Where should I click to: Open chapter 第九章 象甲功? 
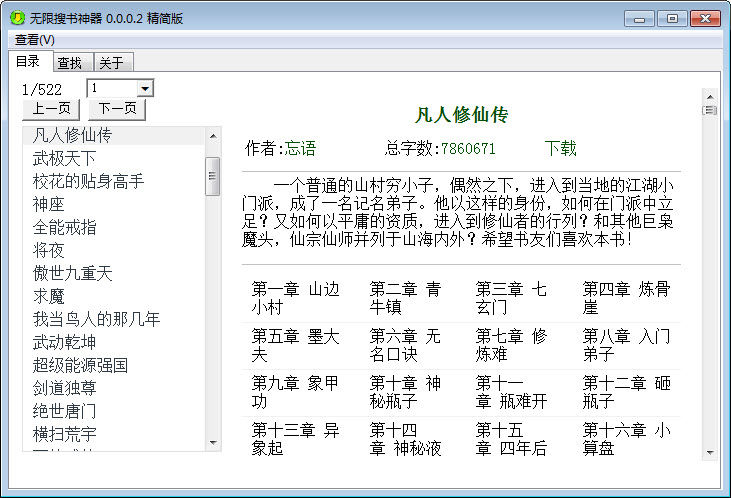point(295,393)
